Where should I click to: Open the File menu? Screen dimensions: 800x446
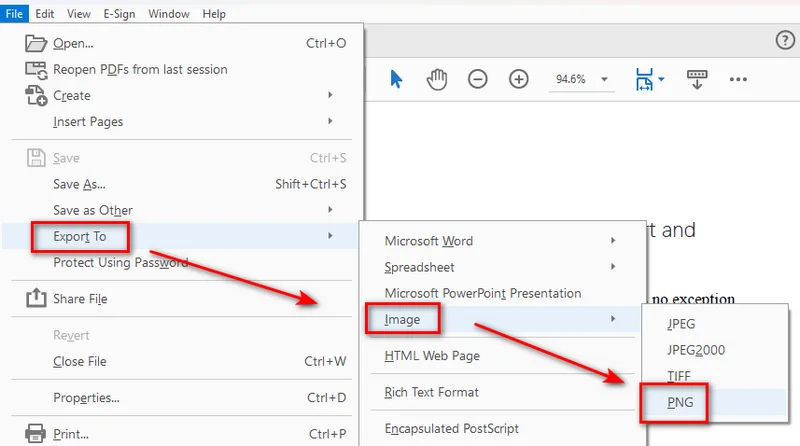point(14,14)
